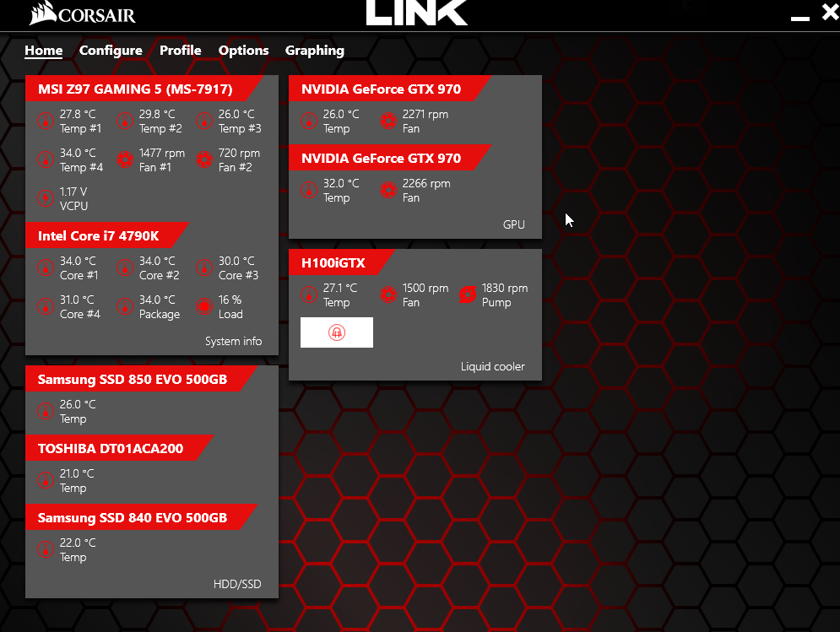Click the TOSHIBA DT01ACA200 thermometer icon
Screen dimensions: 840x632
click(x=46, y=480)
